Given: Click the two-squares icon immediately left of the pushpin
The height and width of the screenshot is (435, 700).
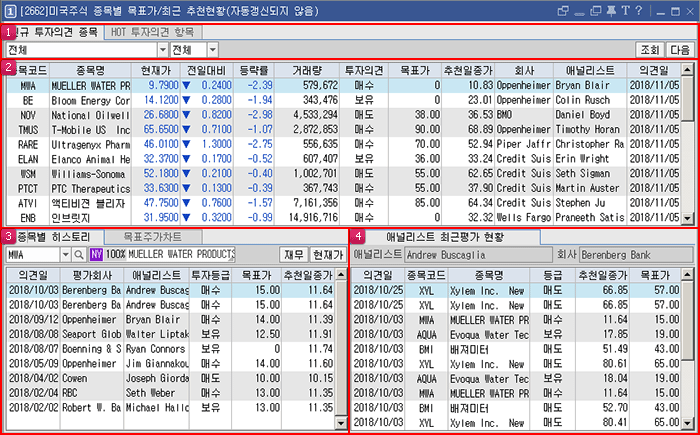Looking at the screenshot, I should click(x=596, y=11).
